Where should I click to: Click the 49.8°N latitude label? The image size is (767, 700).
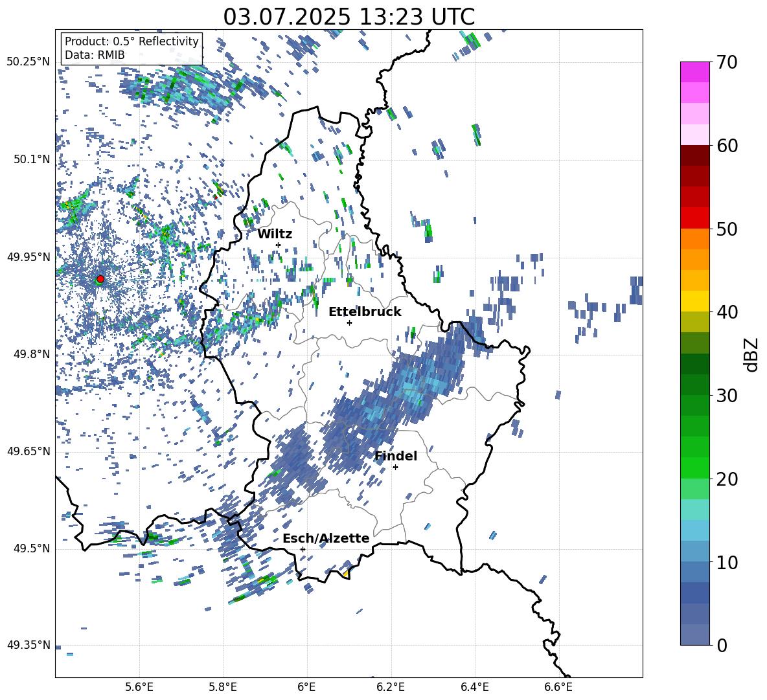(x=32, y=354)
